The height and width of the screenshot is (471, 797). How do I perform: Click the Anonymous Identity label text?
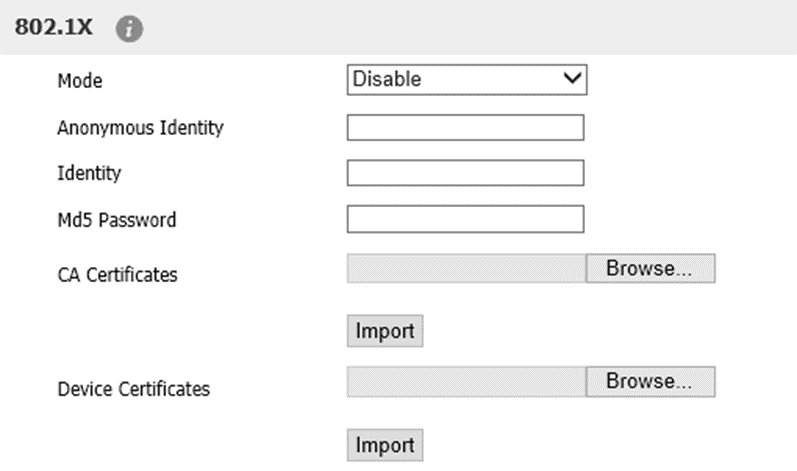click(x=140, y=128)
